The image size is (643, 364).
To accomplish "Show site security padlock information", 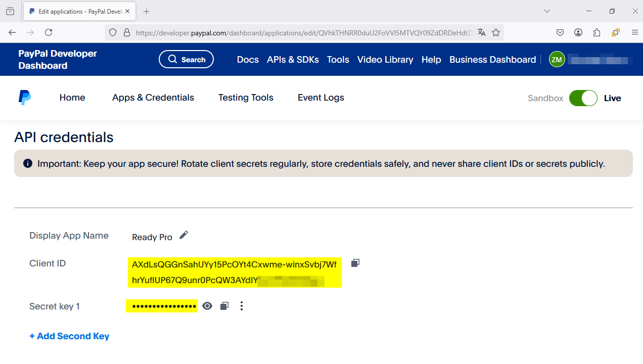I will [x=127, y=32].
